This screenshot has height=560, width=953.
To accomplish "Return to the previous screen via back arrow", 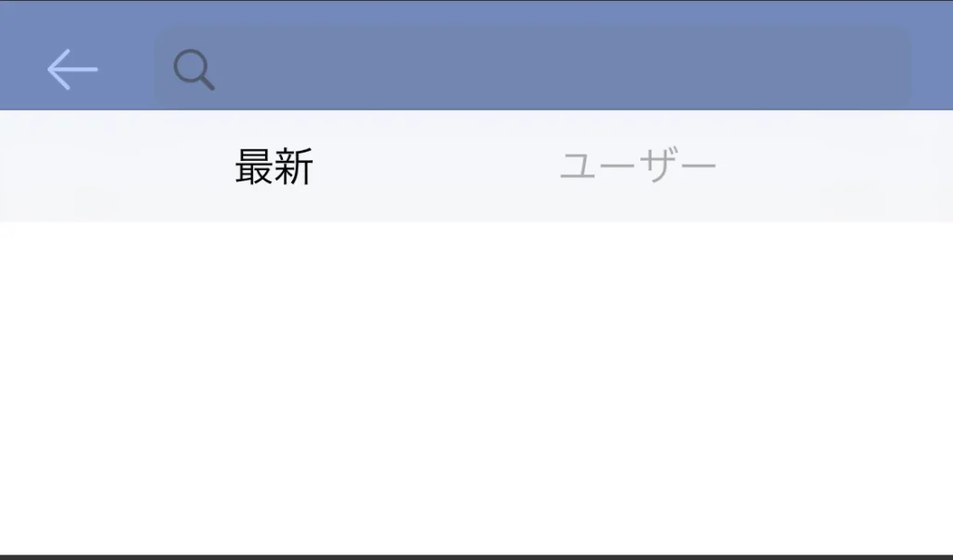I will pos(73,69).
